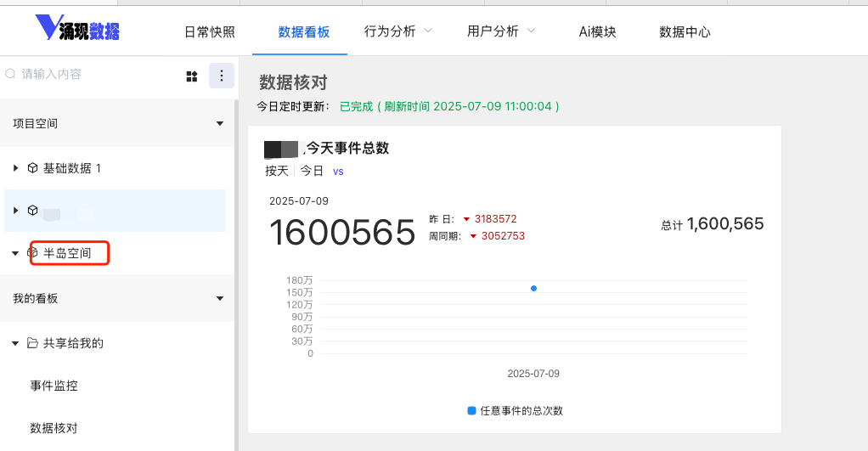Expand the 用户分析 dropdown chevron

click(x=531, y=31)
